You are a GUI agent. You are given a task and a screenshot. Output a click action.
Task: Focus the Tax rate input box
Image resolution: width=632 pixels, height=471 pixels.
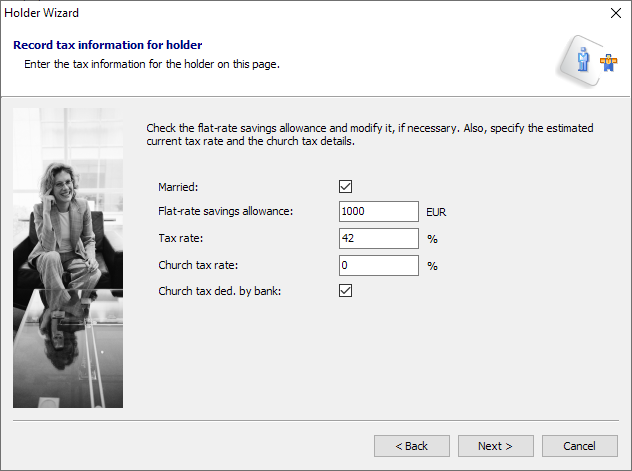[x=378, y=239]
